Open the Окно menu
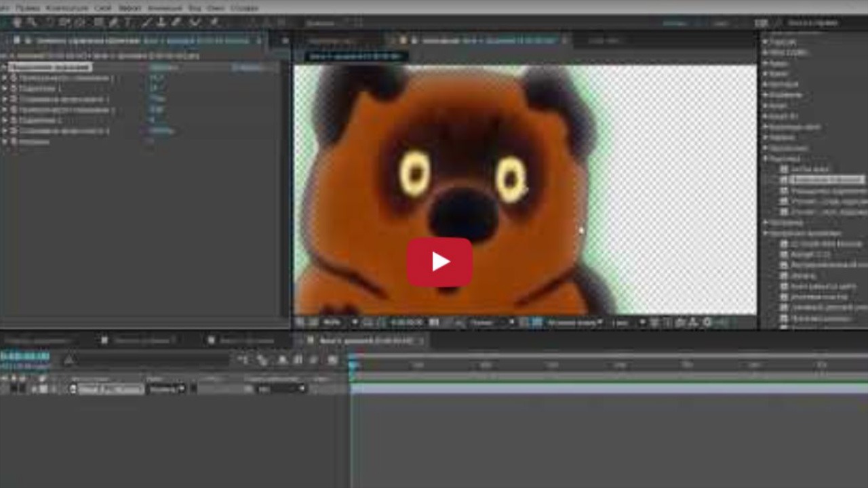This screenshot has width=868, height=488. tap(216, 7)
